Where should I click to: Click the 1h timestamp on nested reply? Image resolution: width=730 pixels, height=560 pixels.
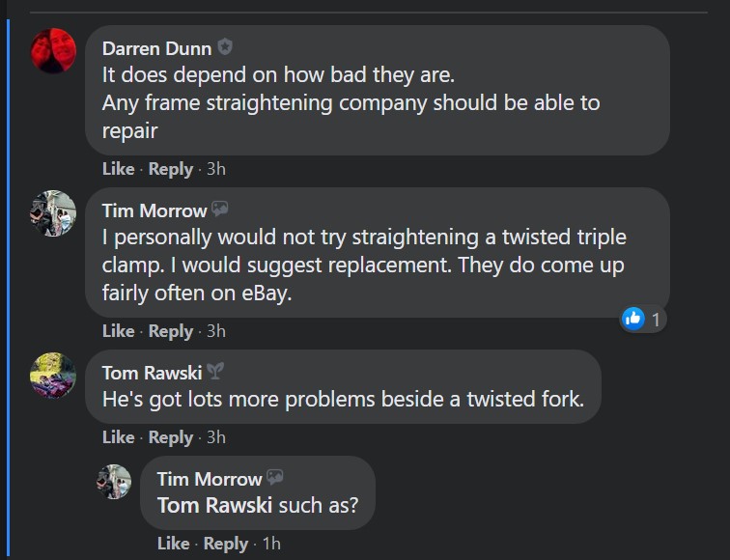click(x=271, y=544)
